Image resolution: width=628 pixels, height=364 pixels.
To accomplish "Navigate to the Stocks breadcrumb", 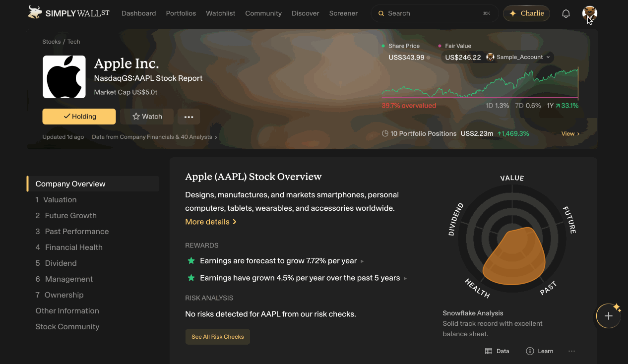I will pos(52,42).
